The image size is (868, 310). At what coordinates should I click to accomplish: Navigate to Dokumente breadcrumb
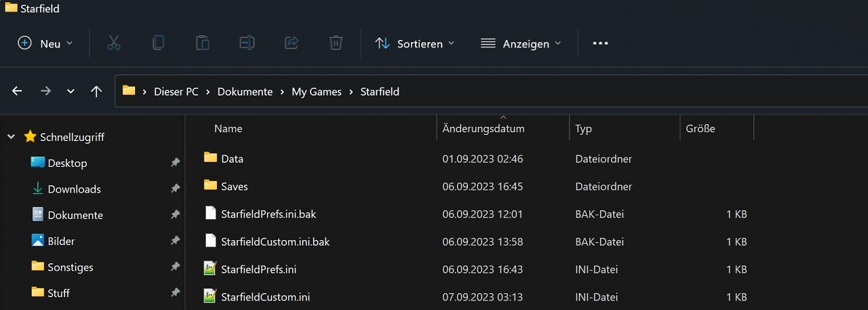point(245,92)
